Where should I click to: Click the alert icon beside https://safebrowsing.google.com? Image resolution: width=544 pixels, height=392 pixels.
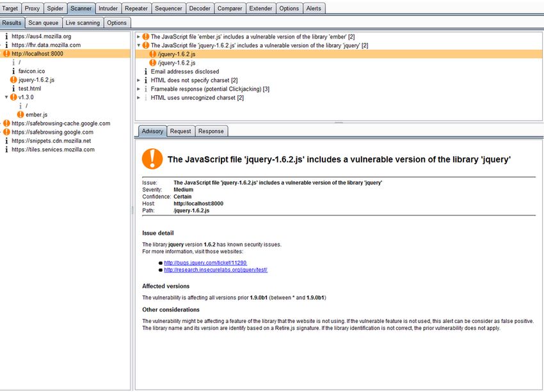click(x=6, y=132)
